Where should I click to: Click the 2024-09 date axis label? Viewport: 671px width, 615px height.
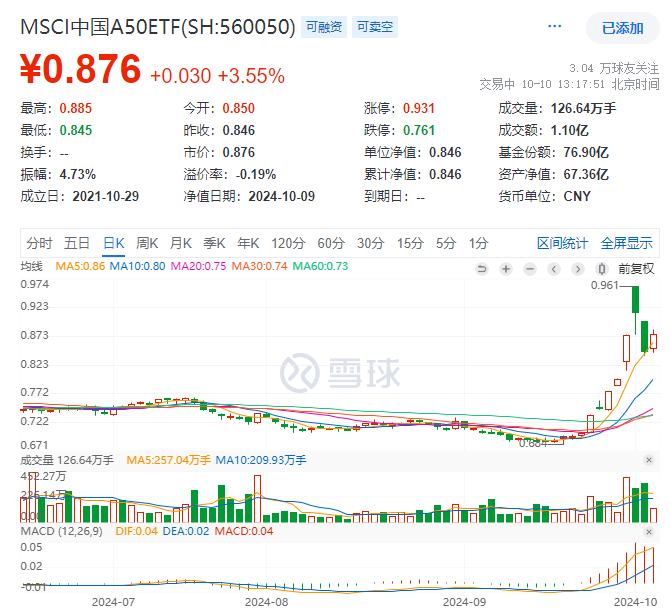pyautogui.click(x=464, y=602)
